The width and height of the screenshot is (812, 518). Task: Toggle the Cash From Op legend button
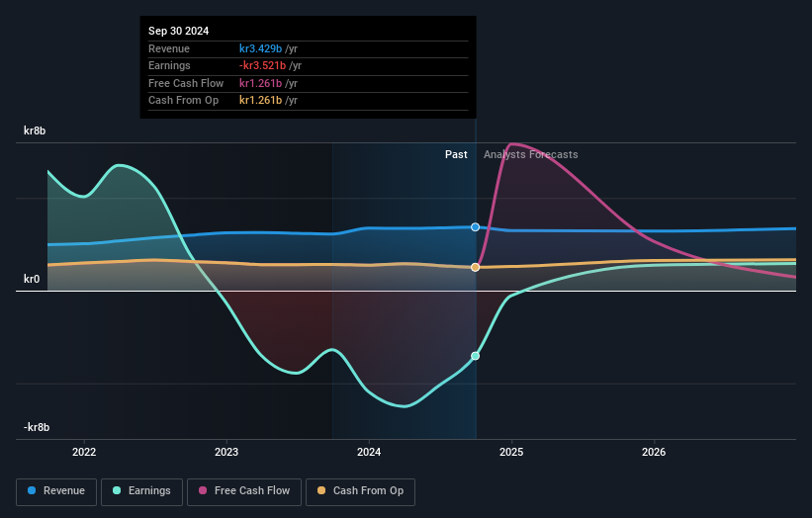coord(360,491)
